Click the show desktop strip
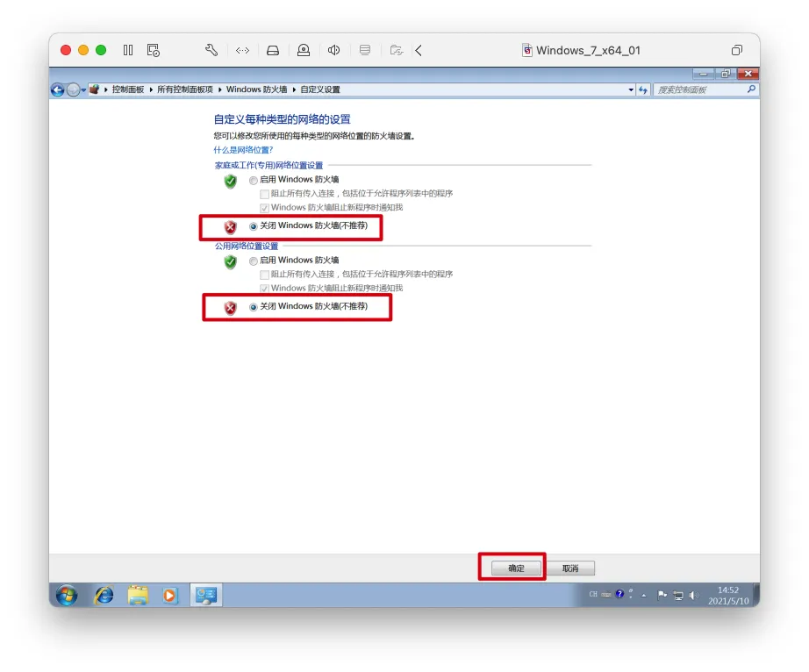The height and width of the screenshot is (672, 809). [x=756, y=595]
